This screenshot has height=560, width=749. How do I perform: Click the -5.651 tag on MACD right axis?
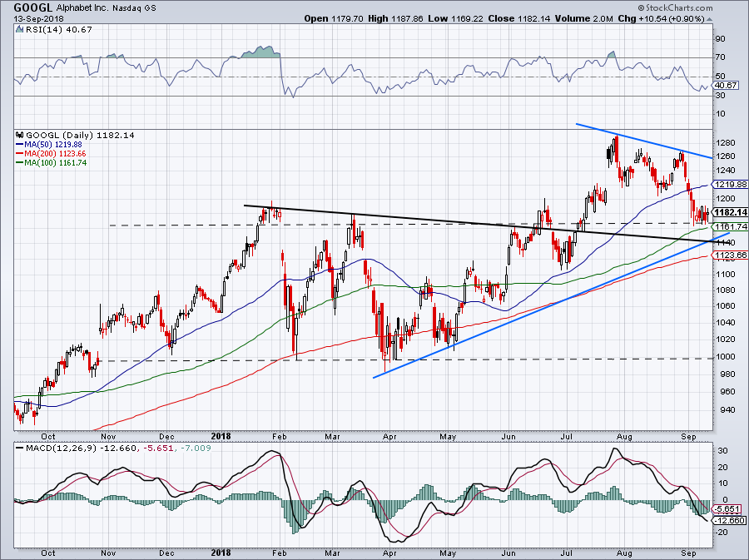pyautogui.click(x=728, y=509)
